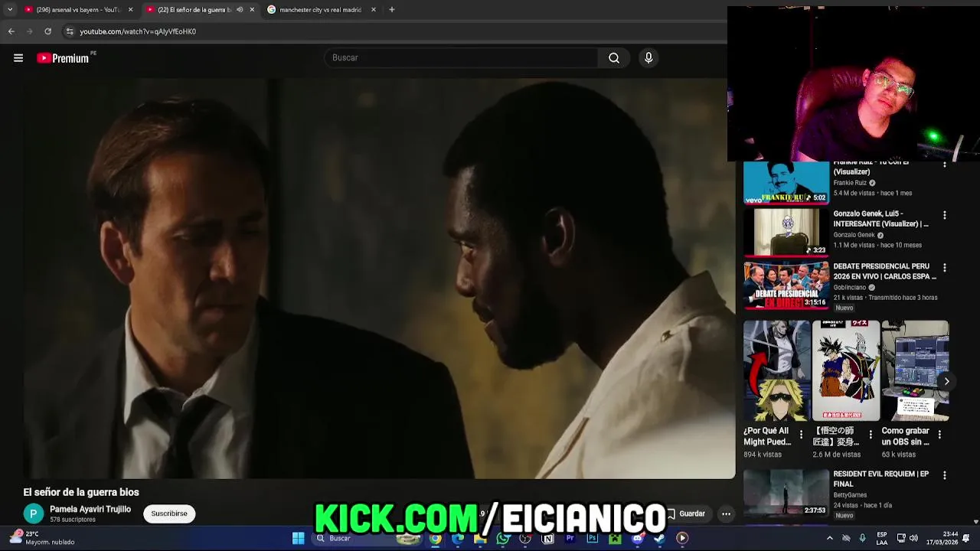Open Steam from the taskbar
Image resolution: width=980 pixels, height=551 pixels.
659,538
